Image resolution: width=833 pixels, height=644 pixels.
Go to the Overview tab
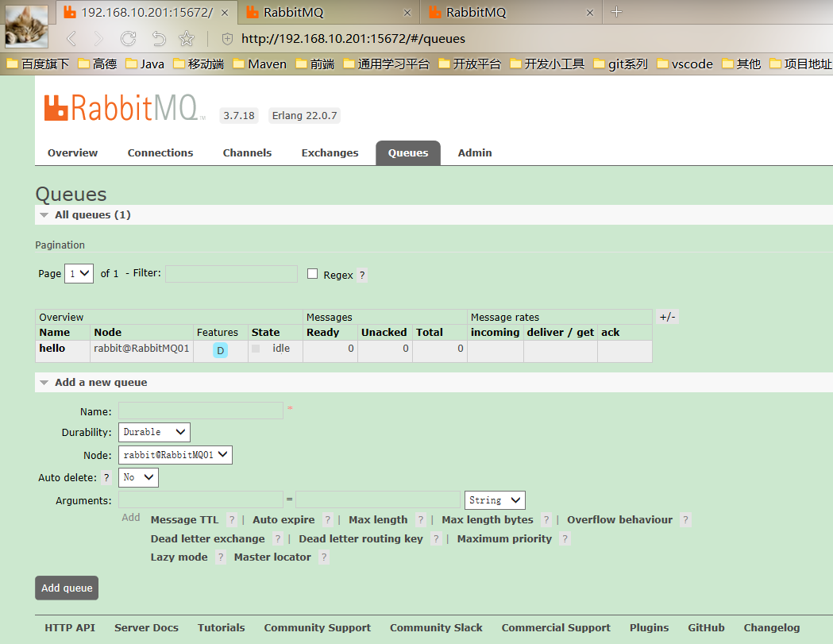(73, 153)
